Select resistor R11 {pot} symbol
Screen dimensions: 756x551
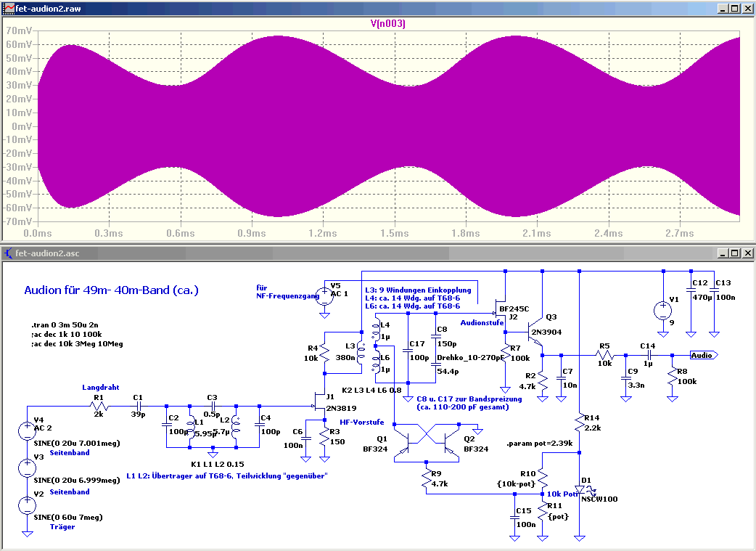coord(543,512)
